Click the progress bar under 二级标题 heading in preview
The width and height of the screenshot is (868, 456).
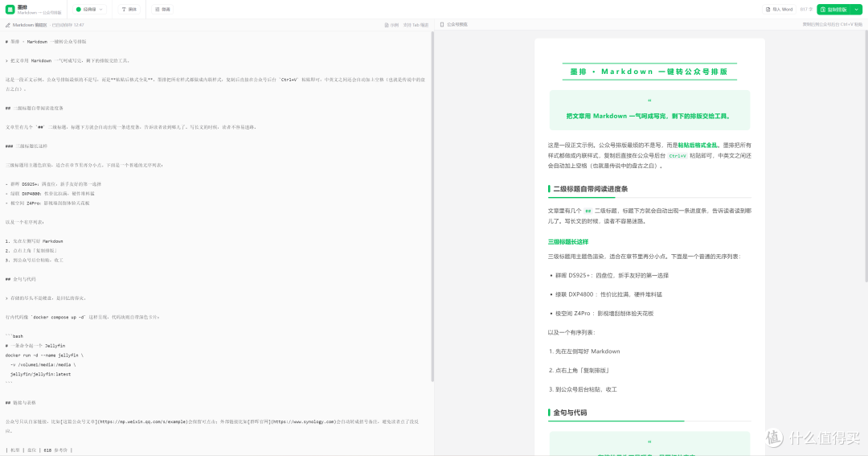tap(649, 197)
